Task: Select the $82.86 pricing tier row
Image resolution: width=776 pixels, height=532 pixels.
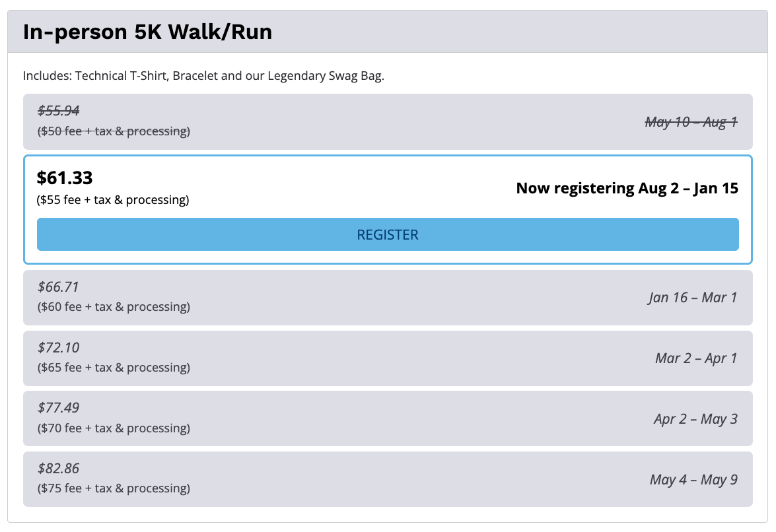Action: click(388, 479)
